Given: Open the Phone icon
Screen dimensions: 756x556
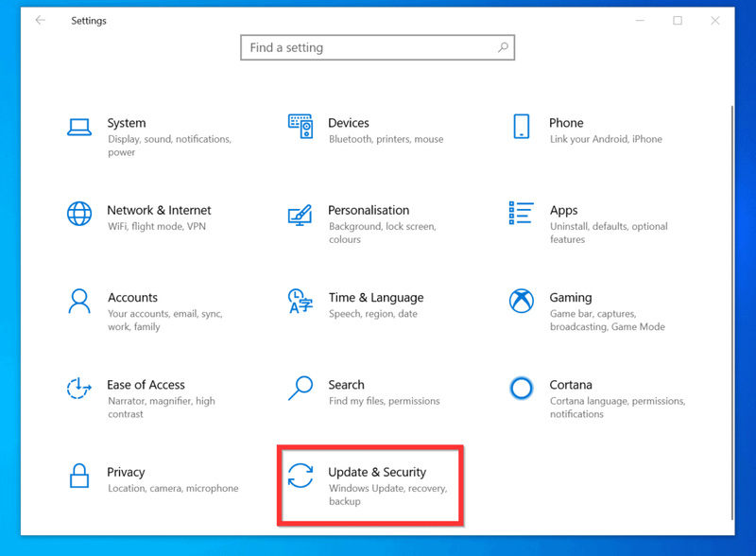Looking at the screenshot, I should tap(522, 127).
